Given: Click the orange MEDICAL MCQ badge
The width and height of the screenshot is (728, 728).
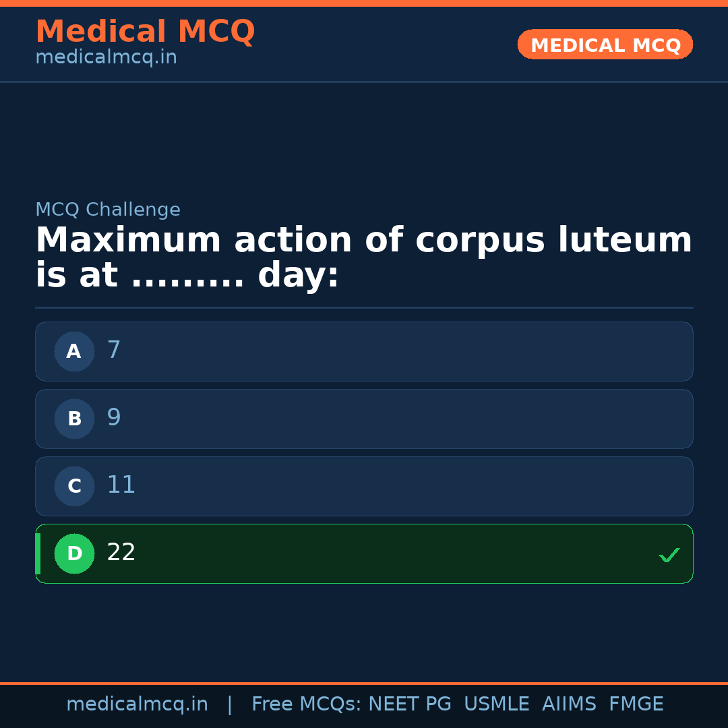Looking at the screenshot, I should 605,44.
